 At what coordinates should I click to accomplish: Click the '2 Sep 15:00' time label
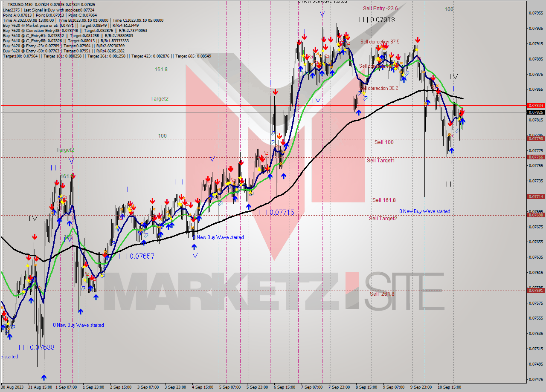121,387
